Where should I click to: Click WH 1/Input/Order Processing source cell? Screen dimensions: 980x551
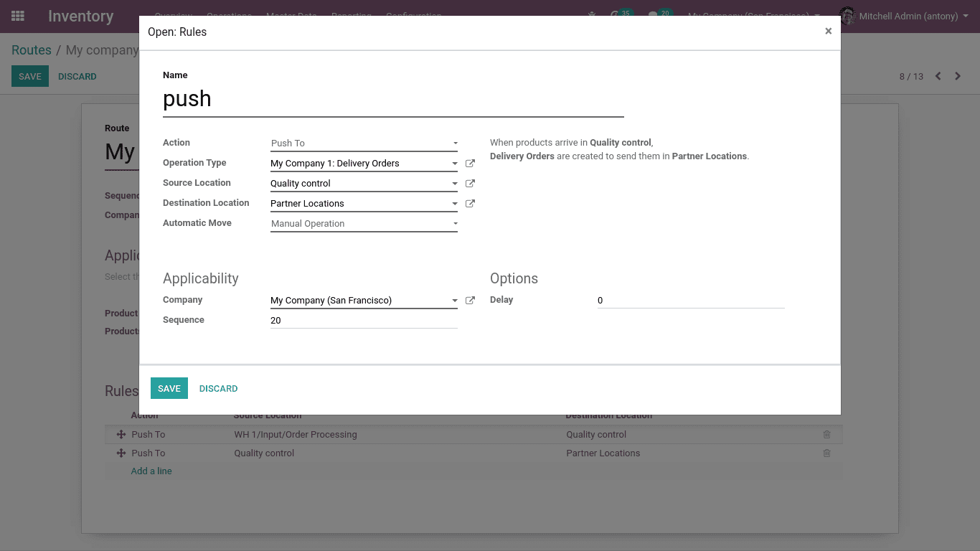[296, 435]
